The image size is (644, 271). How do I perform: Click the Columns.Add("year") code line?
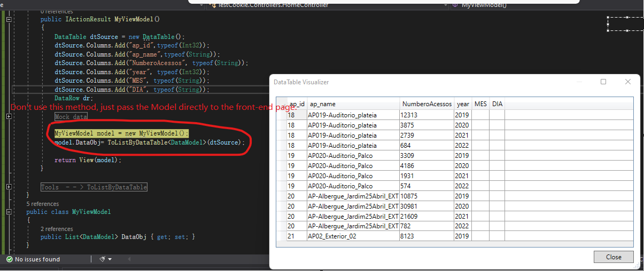point(132,72)
